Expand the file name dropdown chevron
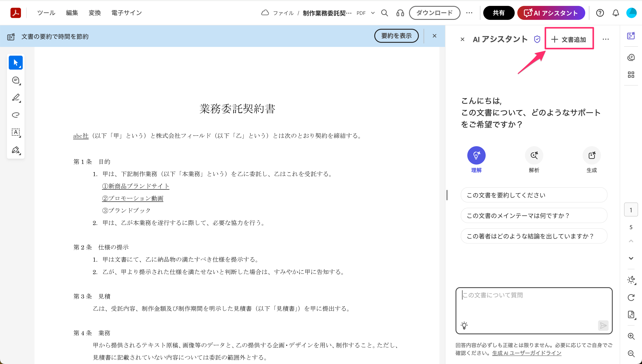The width and height of the screenshot is (642, 364). point(373,13)
